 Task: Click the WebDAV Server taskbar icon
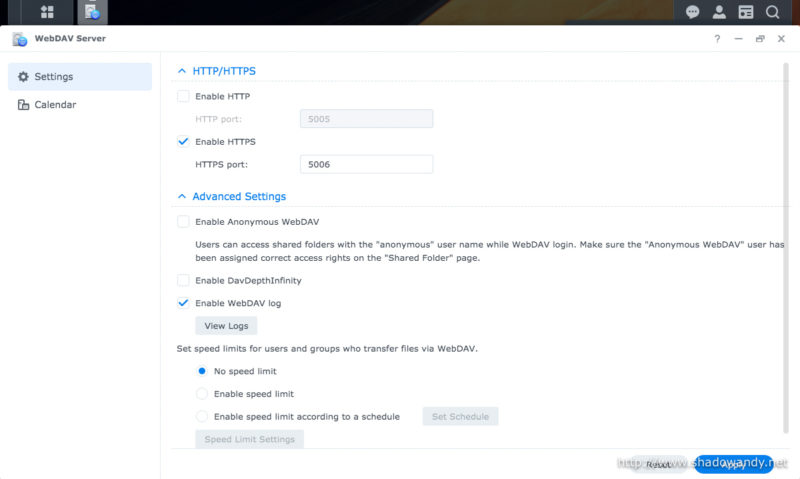92,12
